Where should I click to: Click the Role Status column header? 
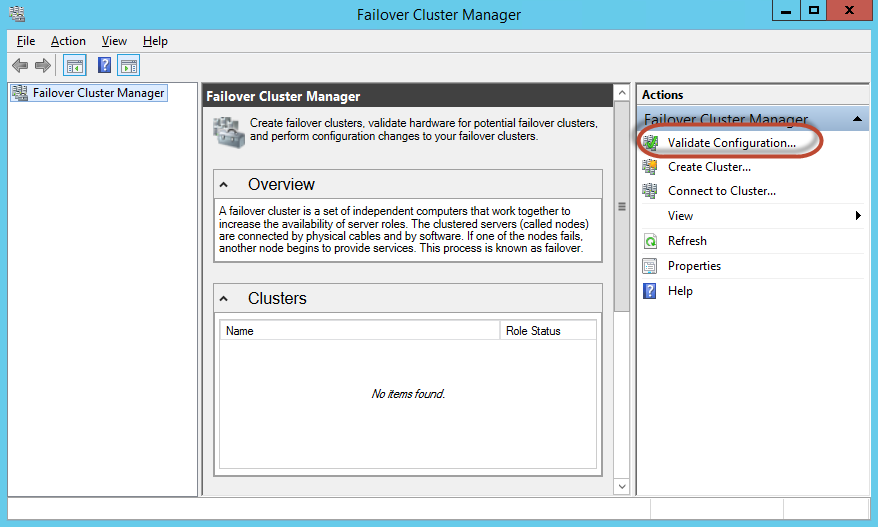[548, 330]
